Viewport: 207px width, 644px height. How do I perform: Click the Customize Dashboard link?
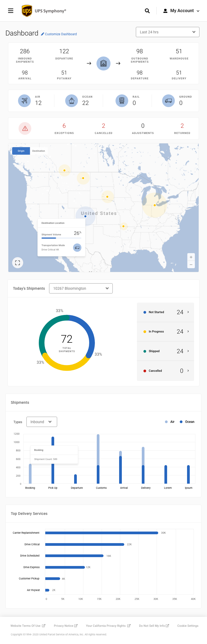[59, 34]
